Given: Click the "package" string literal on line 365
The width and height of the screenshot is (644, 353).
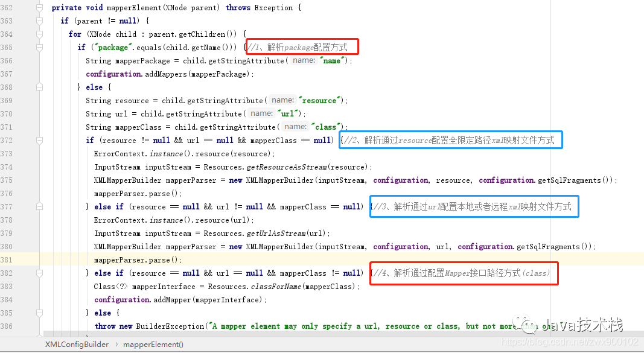Looking at the screenshot, I should (113, 48).
